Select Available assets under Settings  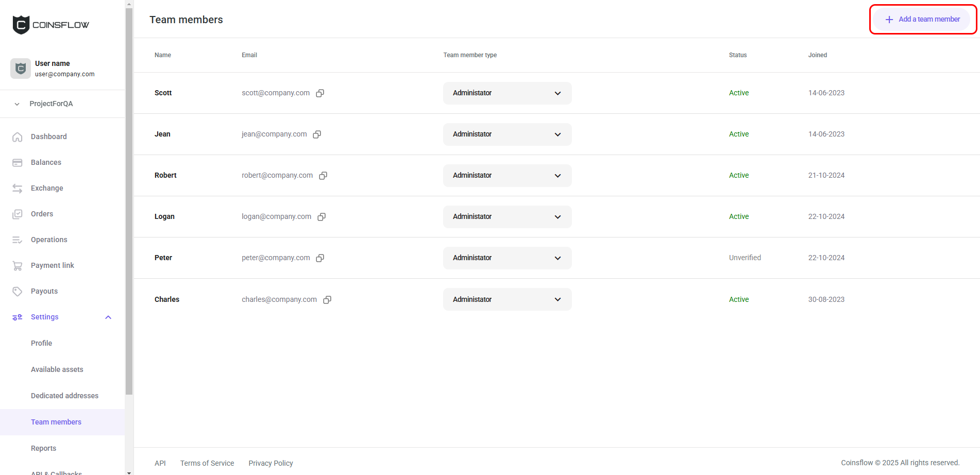coord(57,369)
